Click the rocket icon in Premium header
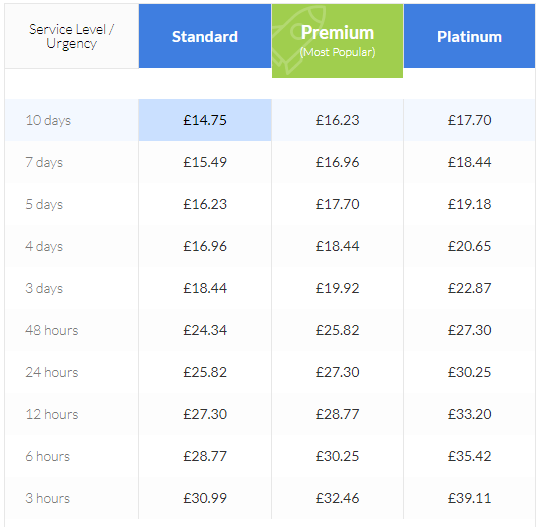539x527 pixels. click(x=296, y=40)
